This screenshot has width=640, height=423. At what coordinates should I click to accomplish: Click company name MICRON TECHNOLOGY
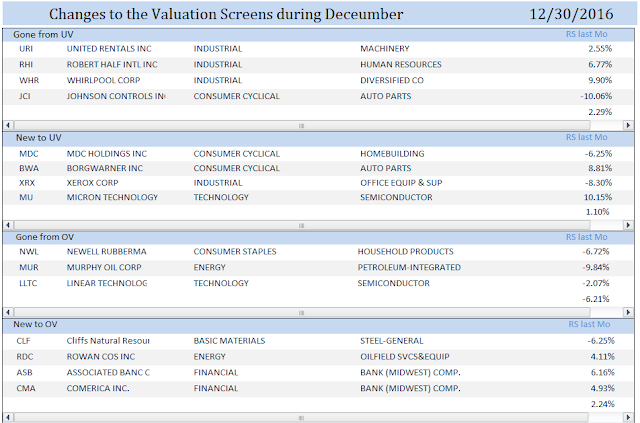click(112, 197)
